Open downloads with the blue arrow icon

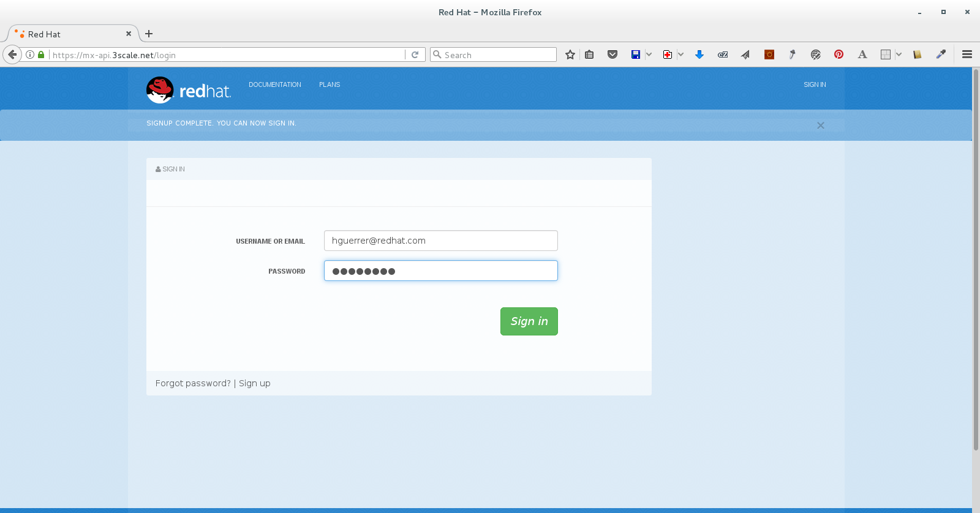click(x=699, y=54)
